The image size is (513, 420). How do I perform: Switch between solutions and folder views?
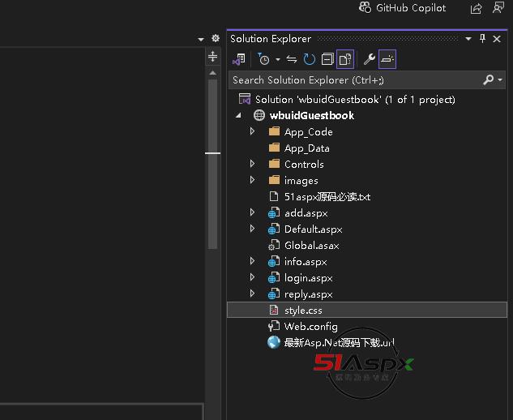(239, 59)
